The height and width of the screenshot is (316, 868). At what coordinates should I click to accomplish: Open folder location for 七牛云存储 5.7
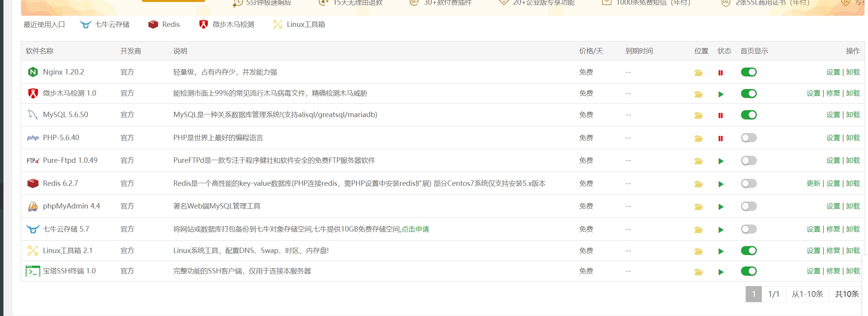point(698,230)
